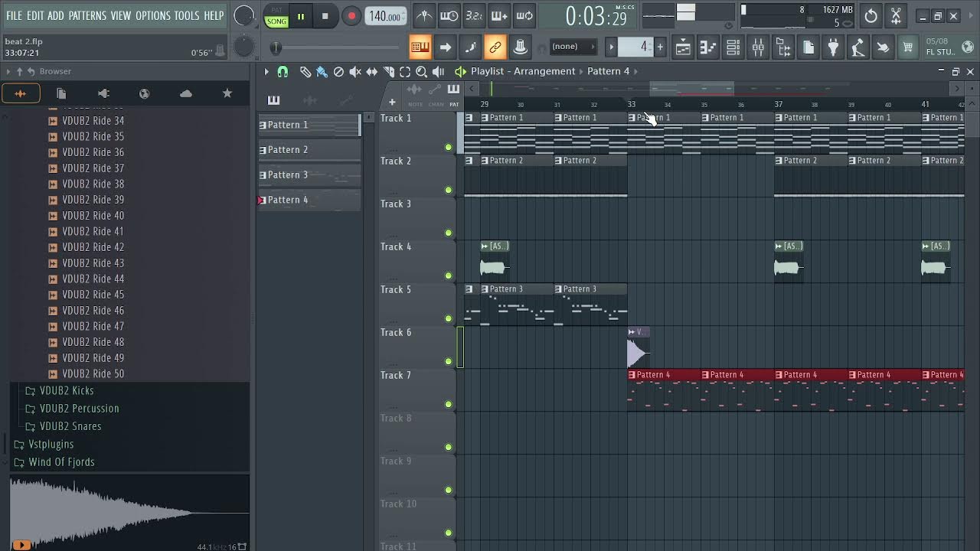Image resolution: width=980 pixels, height=551 pixels.
Task: Show browser favorites star tab
Action: pos(227,93)
